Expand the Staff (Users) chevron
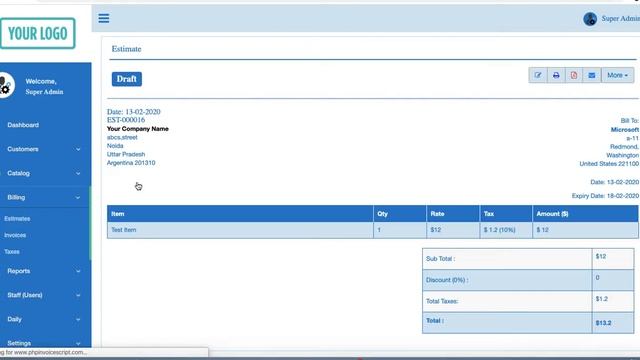640x360 pixels. 78,296
